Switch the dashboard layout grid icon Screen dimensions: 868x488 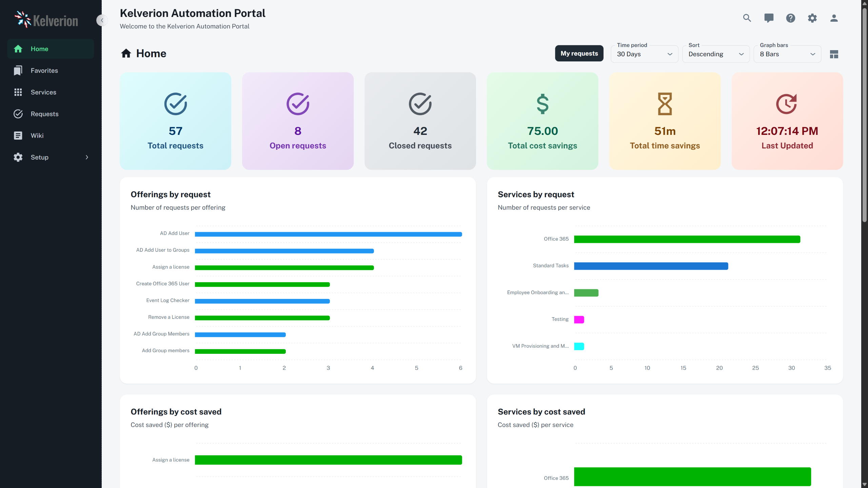click(x=834, y=54)
